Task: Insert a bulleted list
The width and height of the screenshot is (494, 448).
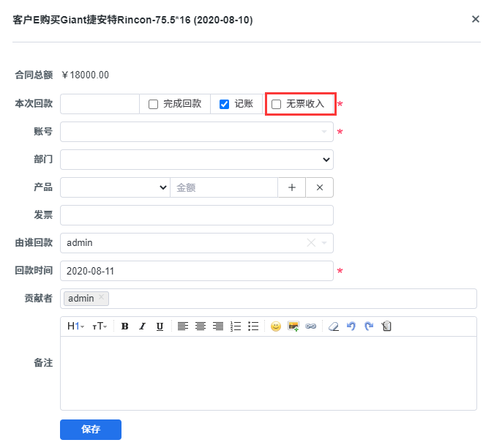Action: [253, 326]
